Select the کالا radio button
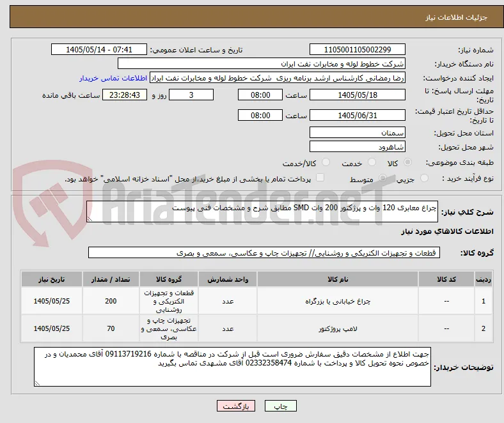This screenshot has height=423, width=504. [x=407, y=162]
